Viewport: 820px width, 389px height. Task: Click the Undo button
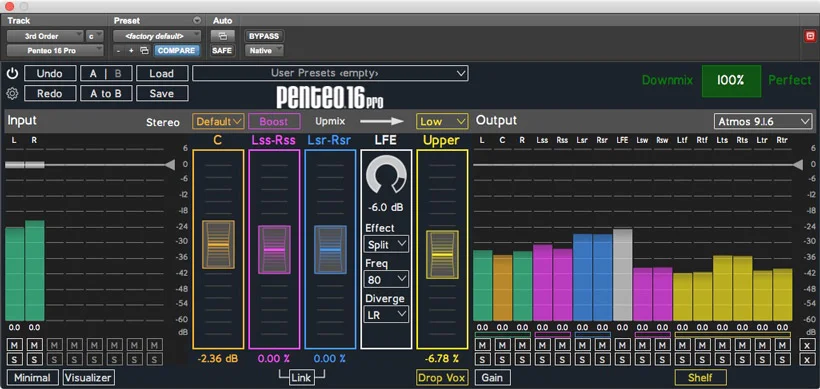coord(50,73)
